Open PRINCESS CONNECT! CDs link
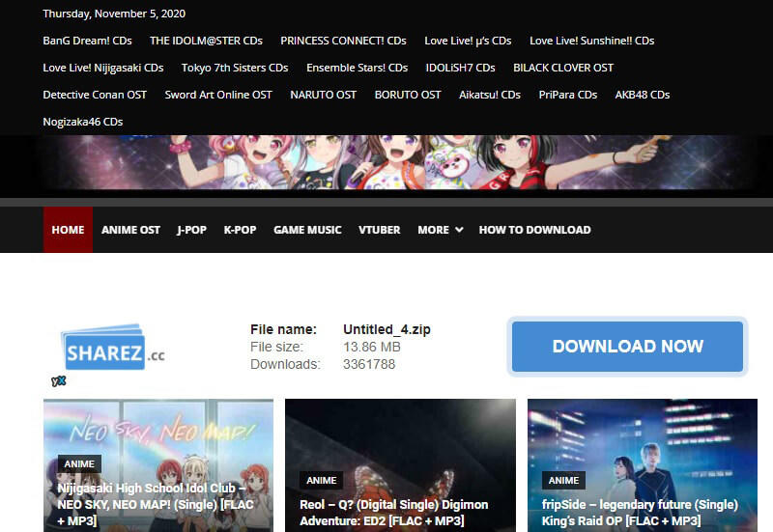 click(344, 41)
